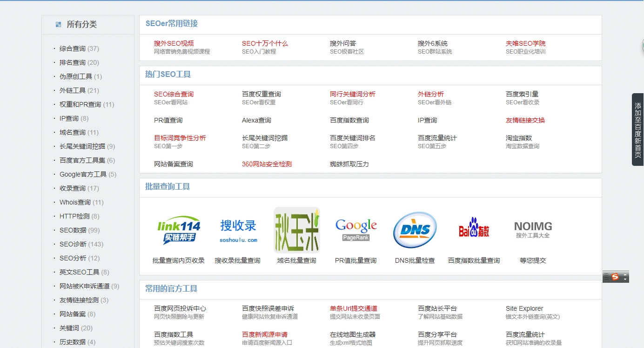The width and height of the screenshot is (644, 348).
Task: Open 蜘蛛抓取压力 tool
Action: pyautogui.click(x=349, y=164)
